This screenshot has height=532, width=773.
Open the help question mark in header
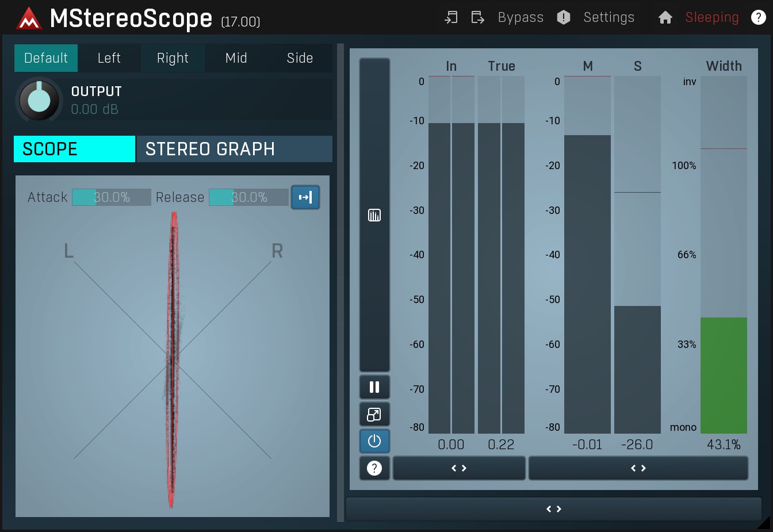(x=758, y=18)
